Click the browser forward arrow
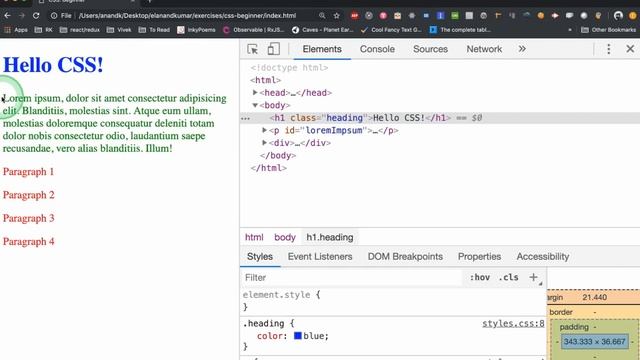 (x=22, y=16)
